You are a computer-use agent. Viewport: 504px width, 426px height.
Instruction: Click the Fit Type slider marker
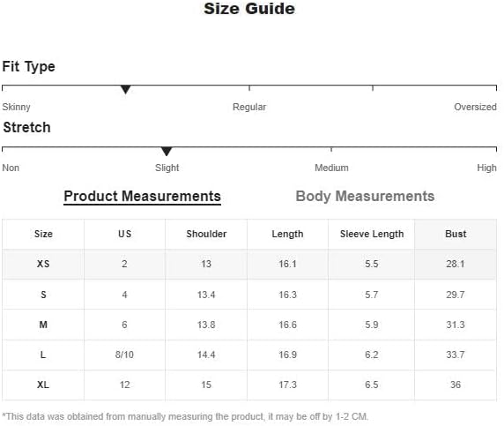126,89
